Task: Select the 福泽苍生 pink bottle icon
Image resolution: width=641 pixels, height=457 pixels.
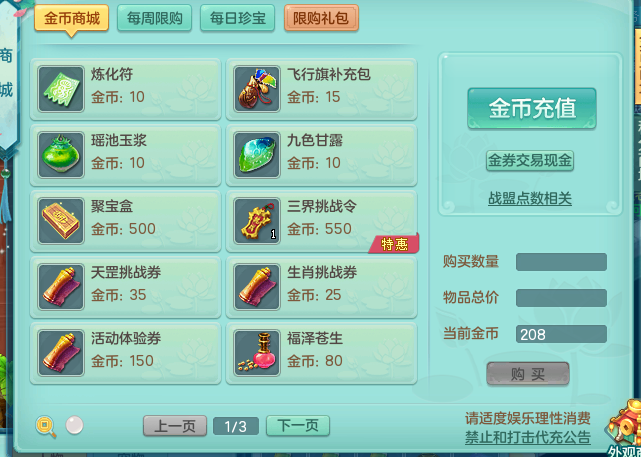Action: tap(257, 353)
